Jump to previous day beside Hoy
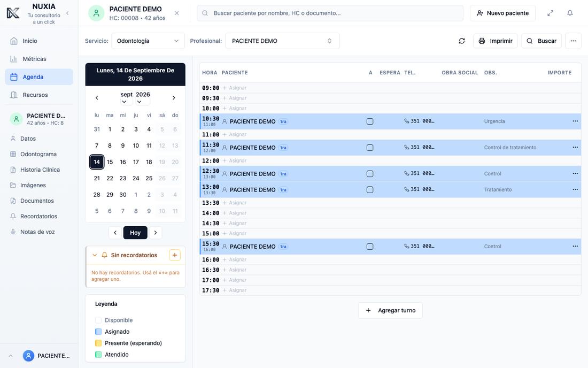 pyautogui.click(x=115, y=233)
